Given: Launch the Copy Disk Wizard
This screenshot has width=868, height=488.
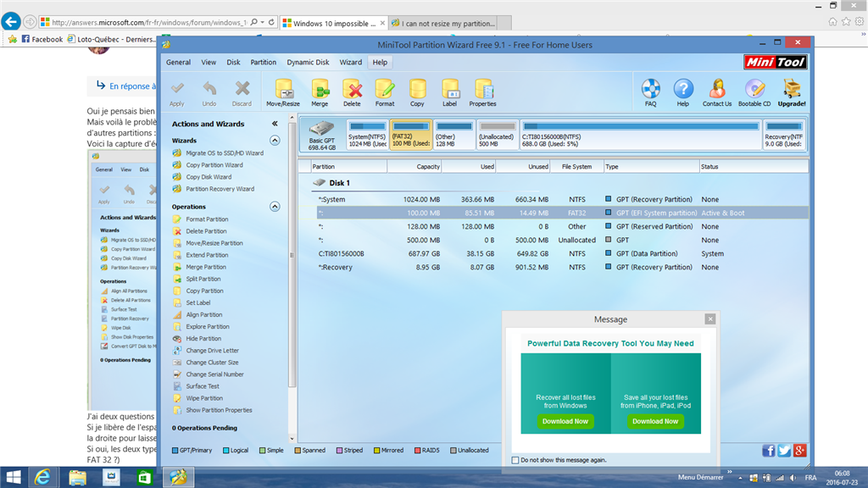Looking at the screenshot, I should click(203, 177).
